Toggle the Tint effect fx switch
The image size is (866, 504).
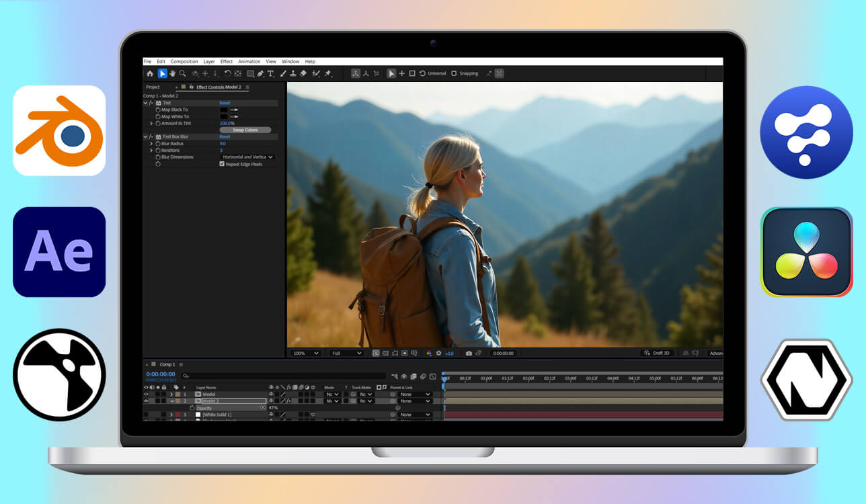pyautogui.click(x=151, y=103)
